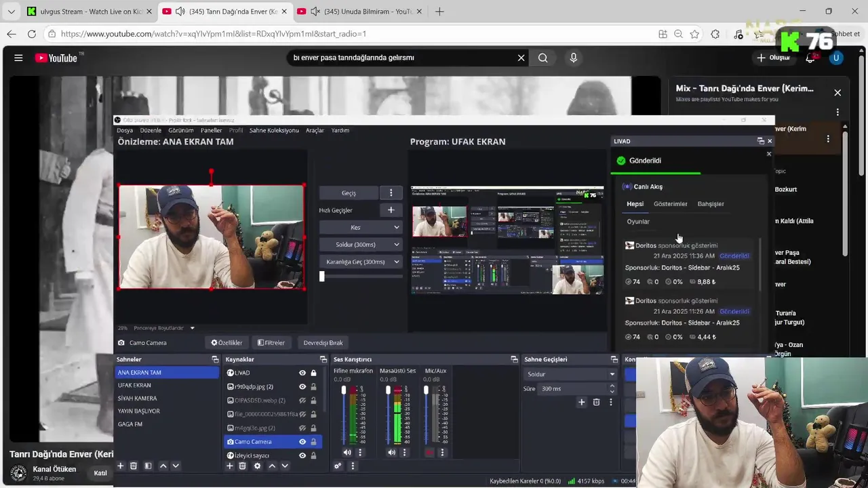Mute the Masaüstü Ses speaker icon
Viewport: 868px width, 488px height.
pyautogui.click(x=391, y=452)
